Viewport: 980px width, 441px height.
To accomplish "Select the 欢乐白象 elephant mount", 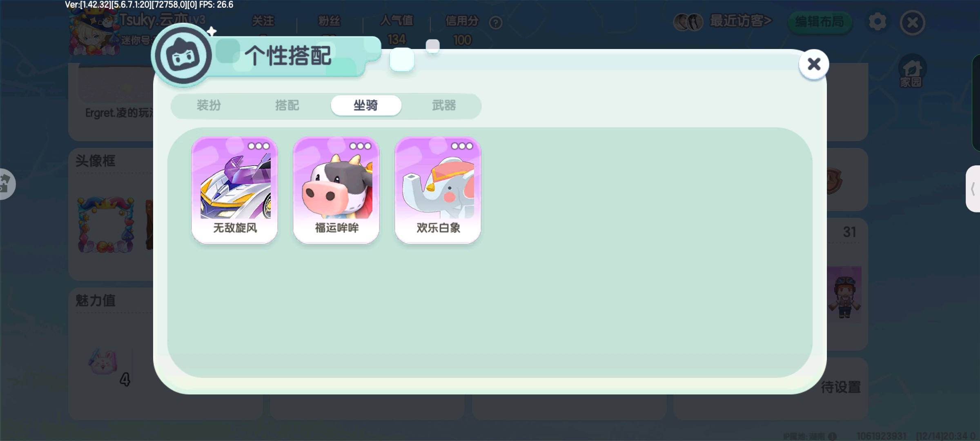I will (x=438, y=190).
